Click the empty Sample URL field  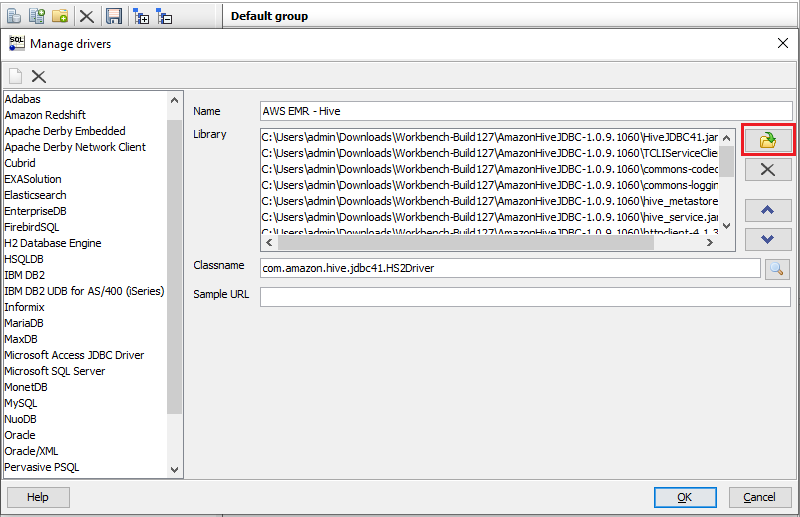click(x=526, y=297)
